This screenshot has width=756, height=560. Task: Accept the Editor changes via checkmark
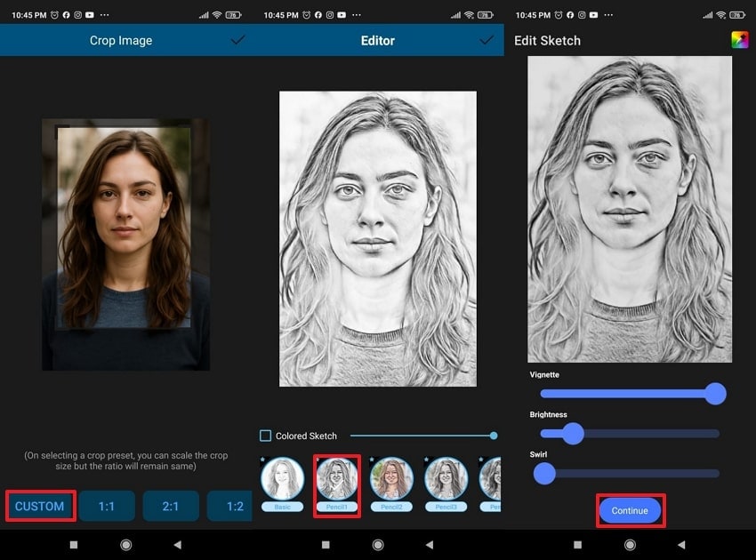[486, 40]
